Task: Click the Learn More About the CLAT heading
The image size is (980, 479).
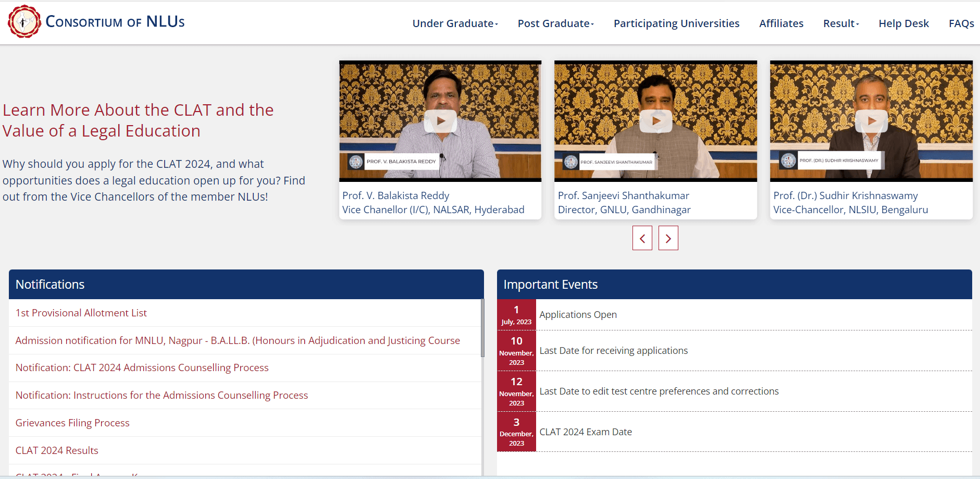Action: pos(138,120)
